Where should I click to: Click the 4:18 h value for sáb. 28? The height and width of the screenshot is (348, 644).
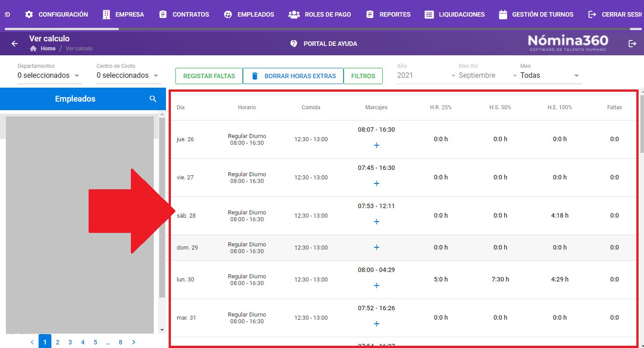point(559,215)
